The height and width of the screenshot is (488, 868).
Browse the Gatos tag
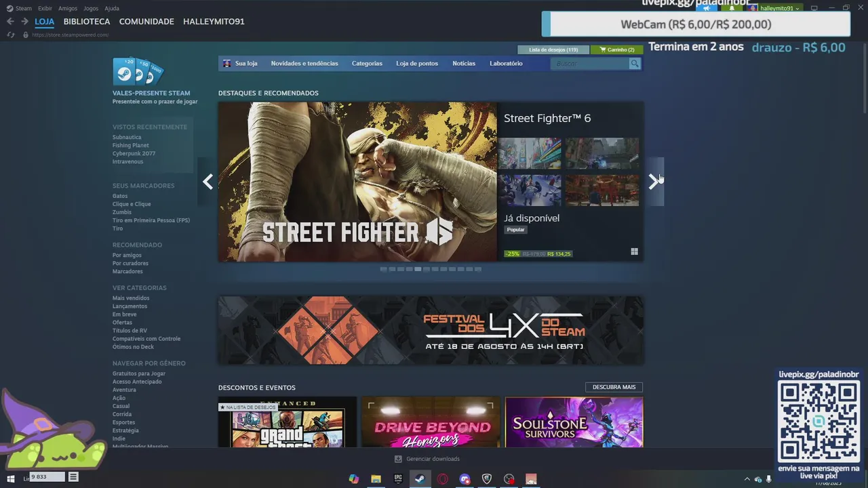tap(120, 196)
